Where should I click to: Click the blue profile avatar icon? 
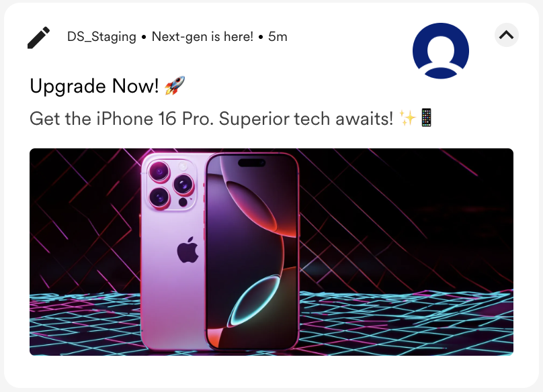[441, 51]
